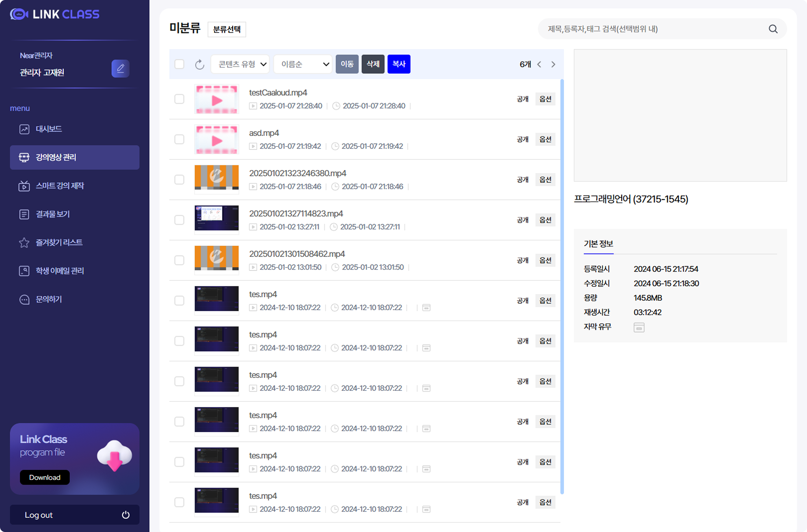Viewport: 807px width, 532px height.
Task: Open 대시보드 in the sidebar menu
Action: point(48,129)
